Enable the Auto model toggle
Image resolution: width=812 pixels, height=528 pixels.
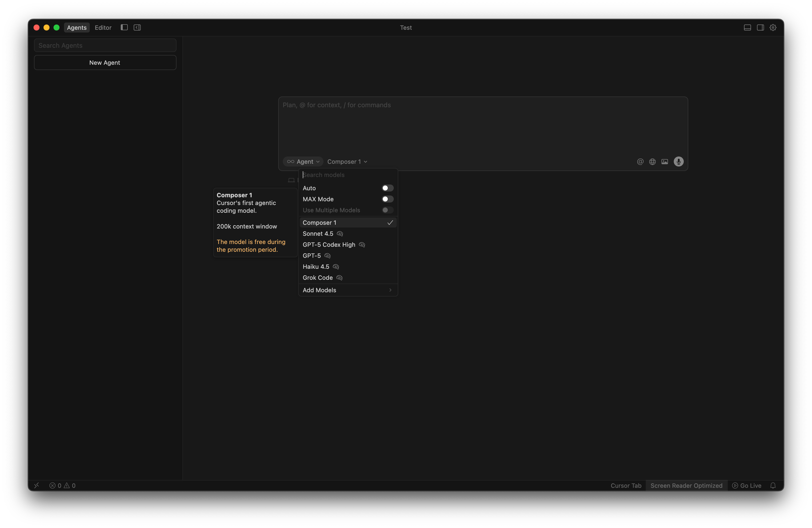click(x=387, y=188)
